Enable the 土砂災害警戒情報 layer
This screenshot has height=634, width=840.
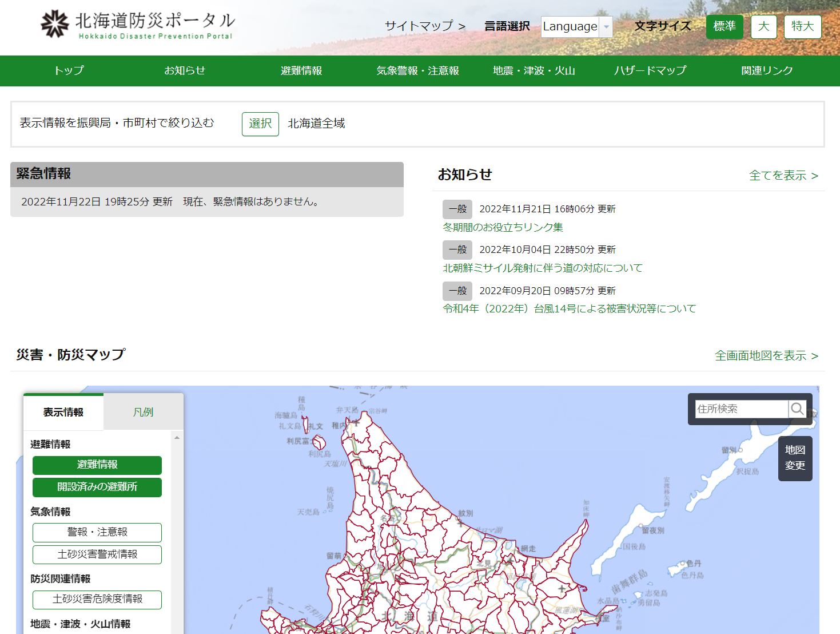click(x=97, y=554)
